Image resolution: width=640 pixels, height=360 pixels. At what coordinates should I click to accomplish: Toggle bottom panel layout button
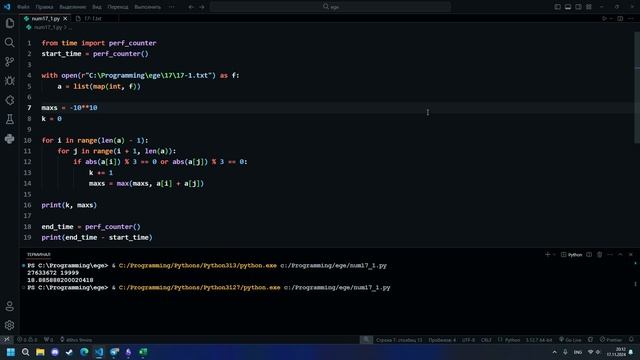pos(568,7)
